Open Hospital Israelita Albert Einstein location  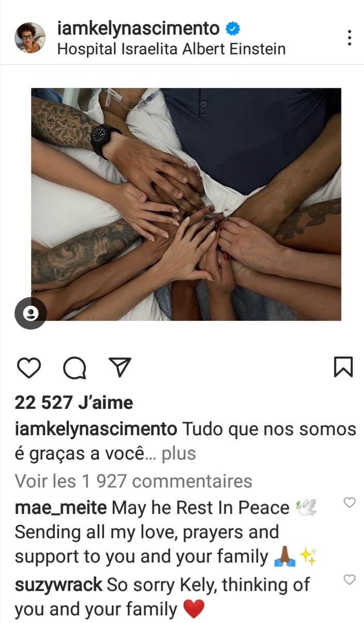171,49
